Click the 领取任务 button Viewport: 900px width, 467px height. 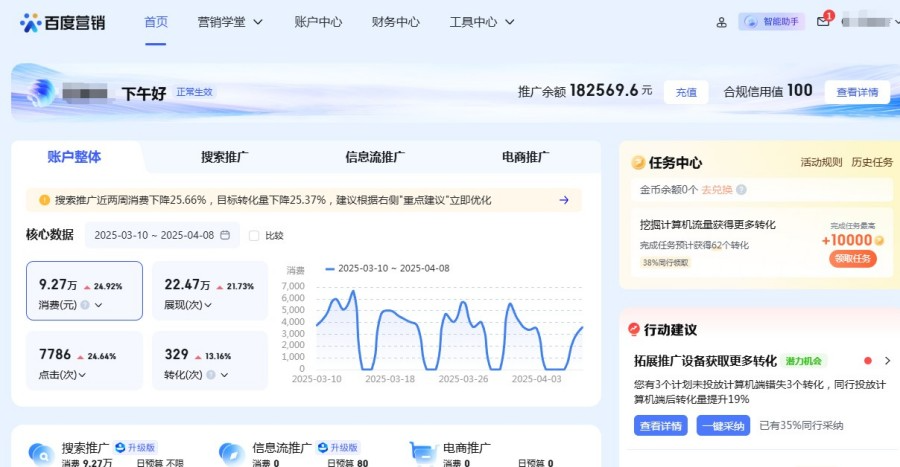(852, 259)
